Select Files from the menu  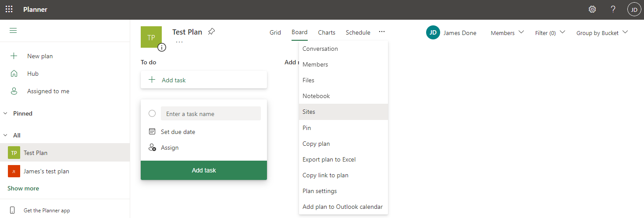pos(343,80)
